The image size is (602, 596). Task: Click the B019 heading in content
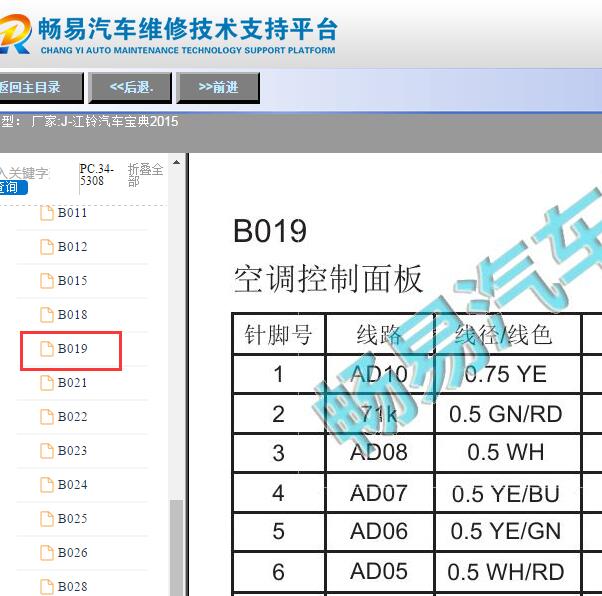tap(270, 231)
